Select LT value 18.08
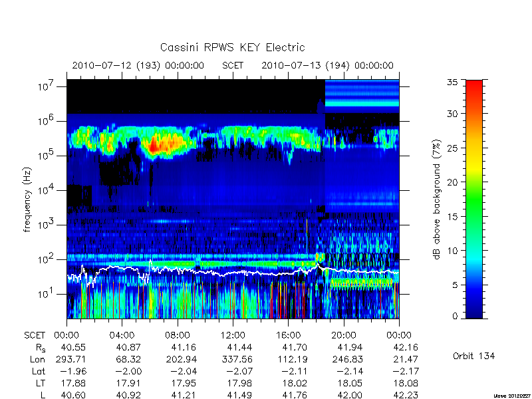The width and height of the screenshot is (532, 399). [x=406, y=383]
